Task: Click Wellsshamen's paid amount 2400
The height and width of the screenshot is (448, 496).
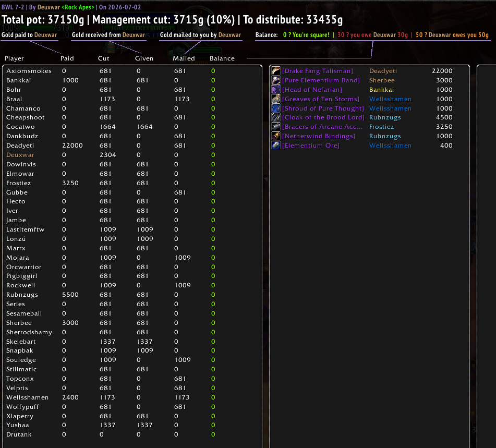Action: pyautogui.click(x=70, y=397)
